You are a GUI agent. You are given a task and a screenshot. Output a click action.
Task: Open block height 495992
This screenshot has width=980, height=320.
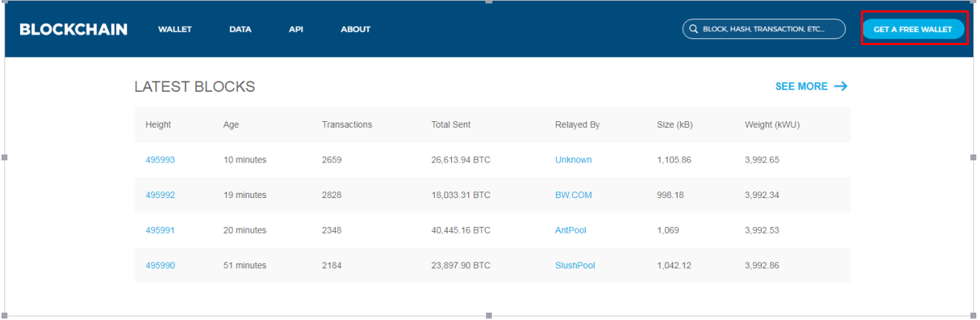160,195
